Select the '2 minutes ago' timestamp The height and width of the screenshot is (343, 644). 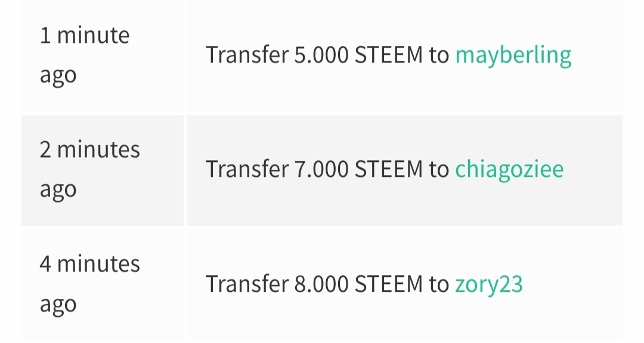tap(89, 170)
